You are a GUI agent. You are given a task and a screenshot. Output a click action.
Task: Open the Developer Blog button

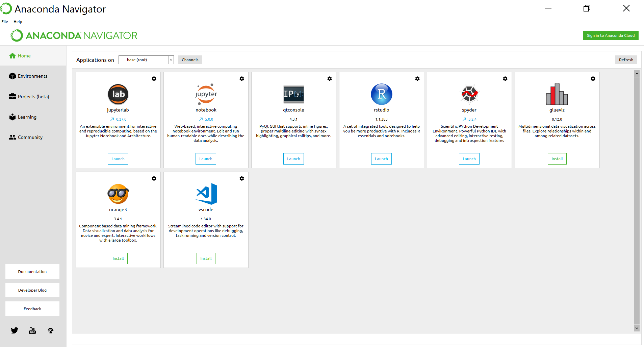pos(32,290)
